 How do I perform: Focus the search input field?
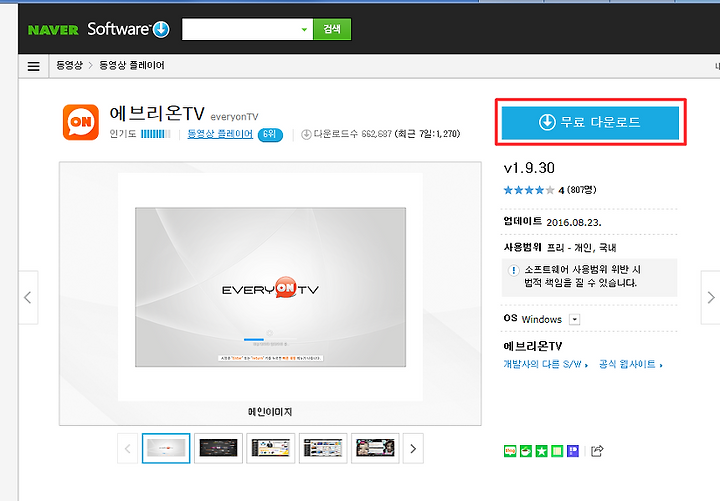pos(241,29)
